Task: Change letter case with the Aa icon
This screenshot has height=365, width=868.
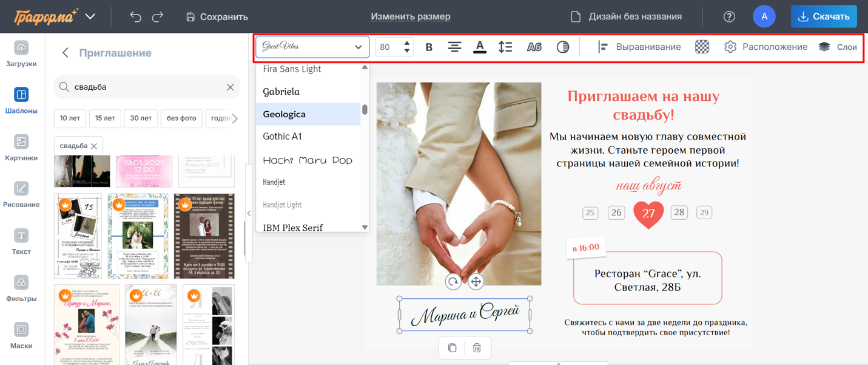Action: pyautogui.click(x=534, y=46)
